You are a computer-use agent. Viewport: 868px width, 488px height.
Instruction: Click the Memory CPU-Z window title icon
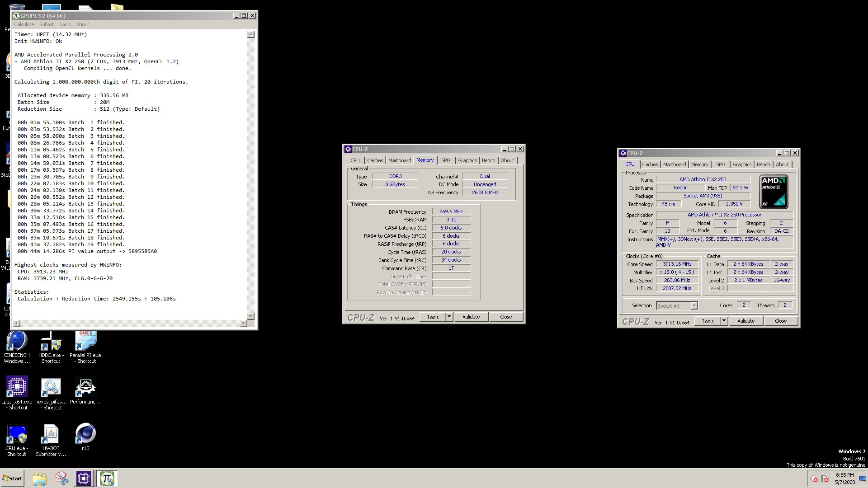tap(348, 149)
